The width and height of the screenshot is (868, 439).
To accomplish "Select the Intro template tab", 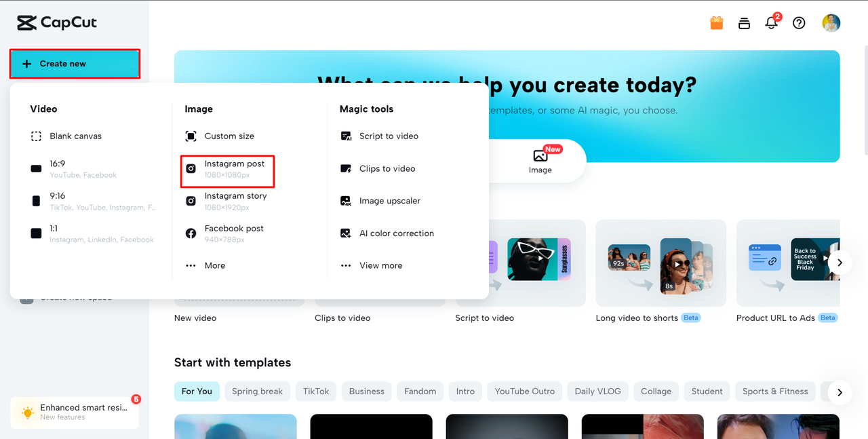I will coord(465,392).
